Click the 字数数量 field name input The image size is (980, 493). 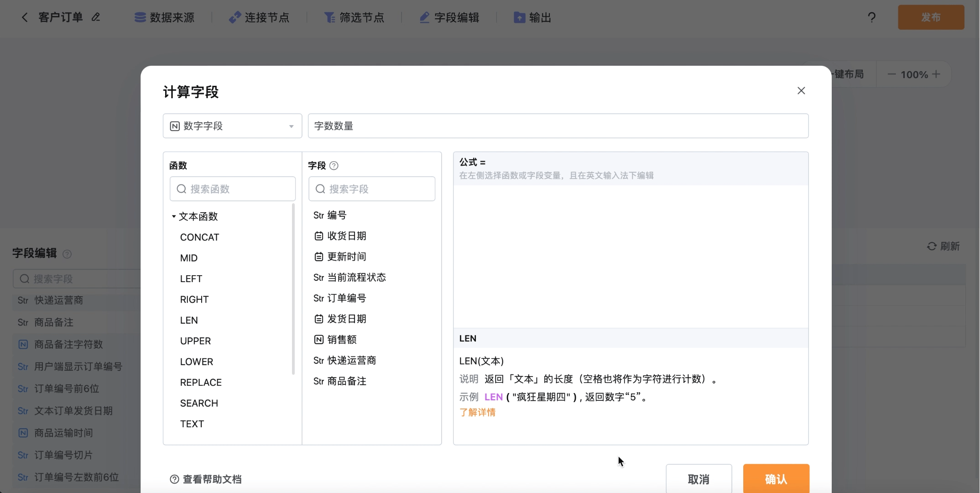click(558, 126)
